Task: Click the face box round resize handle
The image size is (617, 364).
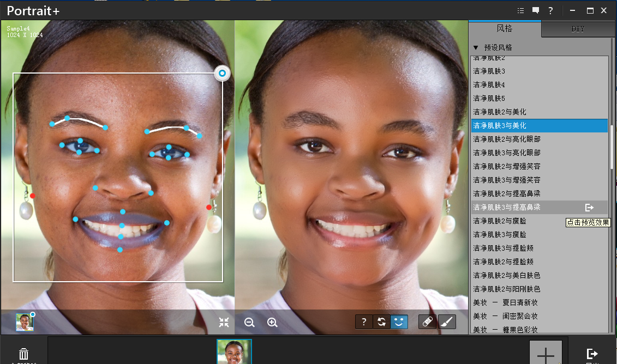Action: [x=222, y=73]
